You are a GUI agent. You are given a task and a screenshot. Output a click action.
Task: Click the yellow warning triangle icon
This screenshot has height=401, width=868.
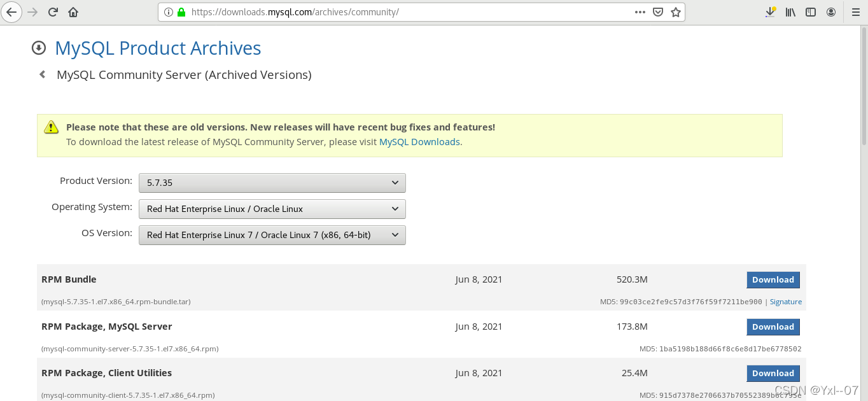[x=51, y=127]
